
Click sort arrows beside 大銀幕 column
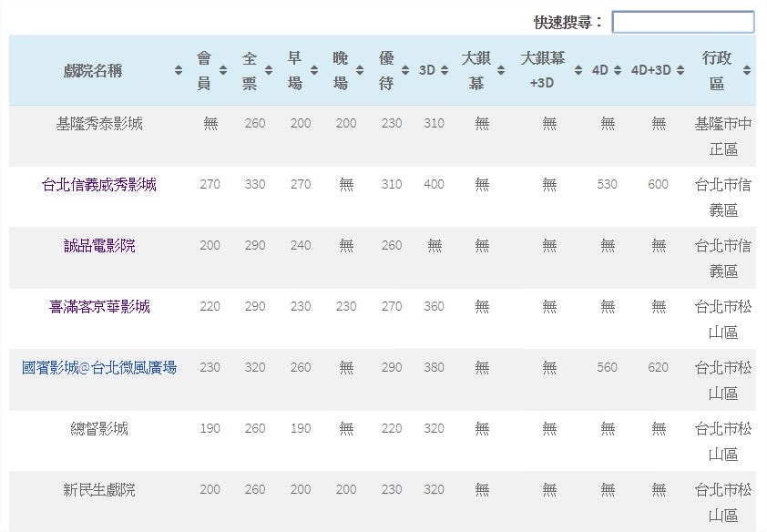pos(500,71)
